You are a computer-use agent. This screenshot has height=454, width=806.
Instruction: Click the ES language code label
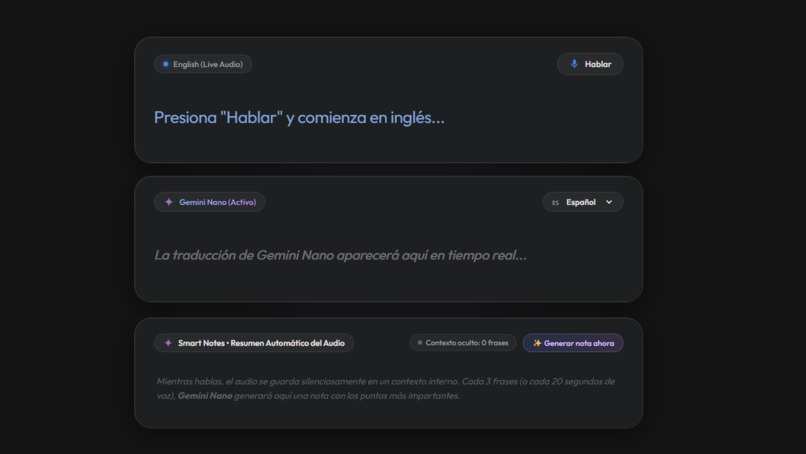[x=555, y=203]
